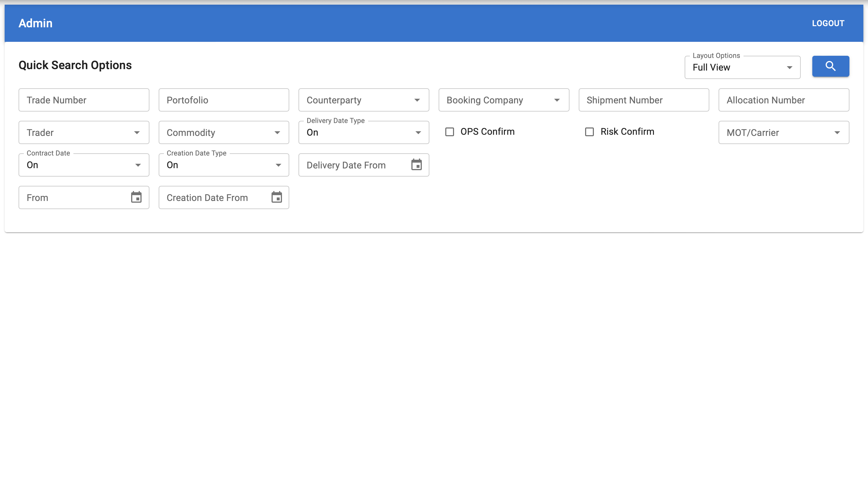Image resolution: width=868 pixels, height=496 pixels.
Task: Open calendar picker for Delivery Date From
Action: [417, 165]
